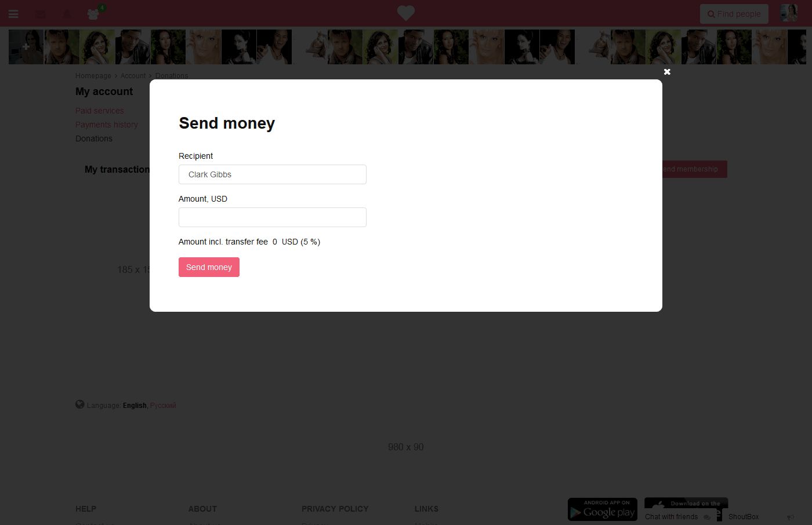812x525 pixels.
Task: Open the Chat with friends bar
Action: (x=677, y=517)
